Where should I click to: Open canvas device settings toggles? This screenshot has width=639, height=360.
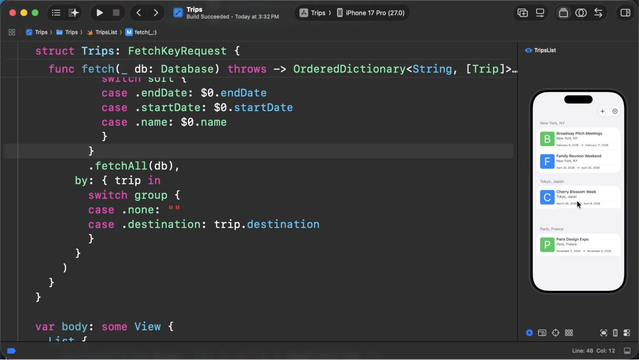coord(627,333)
